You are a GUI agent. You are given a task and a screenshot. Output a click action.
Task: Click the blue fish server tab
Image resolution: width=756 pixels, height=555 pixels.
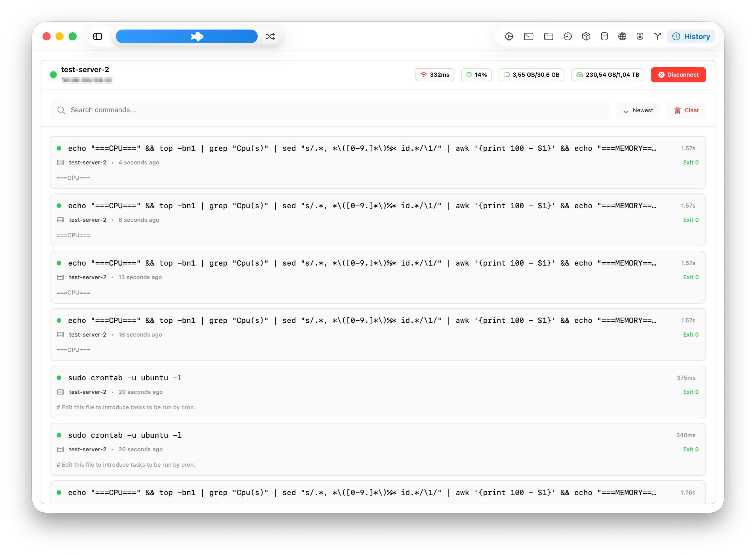pos(187,36)
